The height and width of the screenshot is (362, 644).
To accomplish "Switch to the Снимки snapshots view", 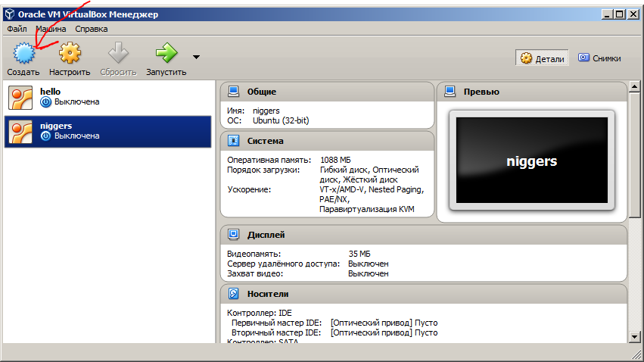I will click(x=599, y=58).
